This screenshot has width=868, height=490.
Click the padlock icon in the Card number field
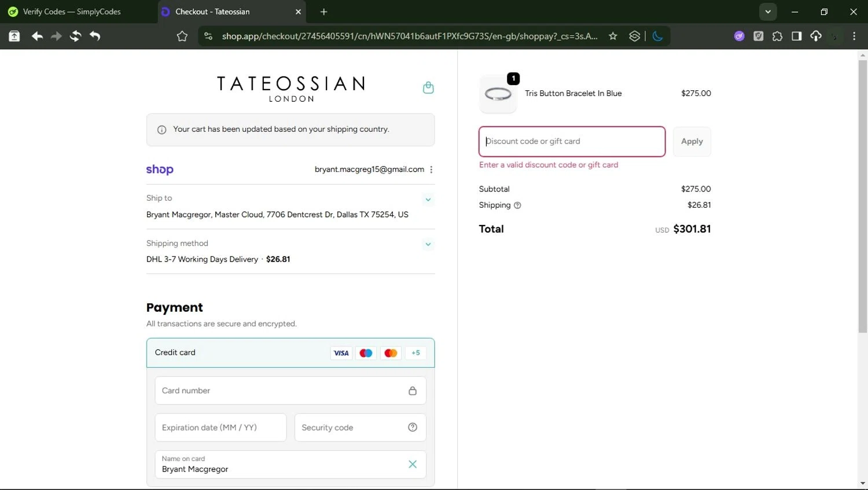coord(413,390)
